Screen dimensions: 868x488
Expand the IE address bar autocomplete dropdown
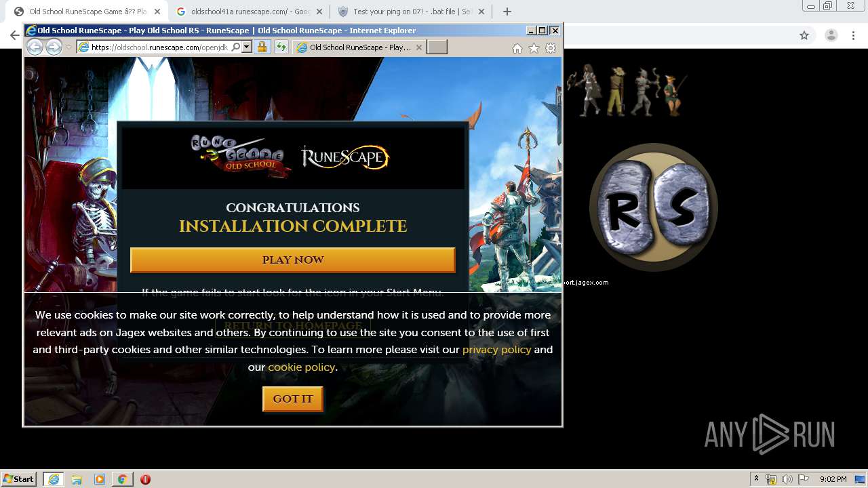click(247, 47)
